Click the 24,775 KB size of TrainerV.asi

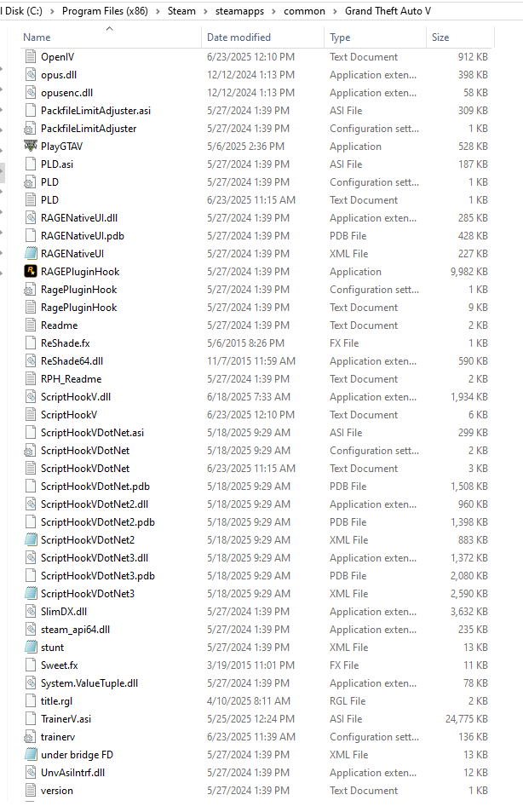(x=466, y=719)
